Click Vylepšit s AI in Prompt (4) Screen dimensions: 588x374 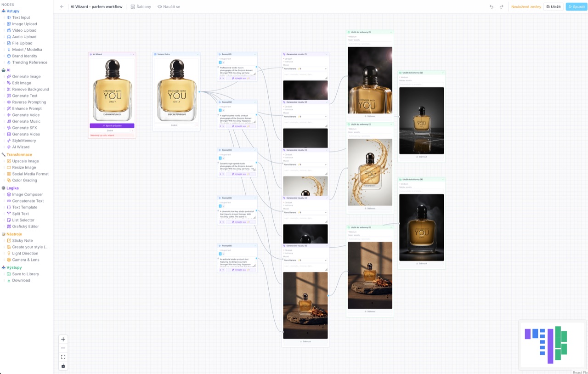(241, 222)
